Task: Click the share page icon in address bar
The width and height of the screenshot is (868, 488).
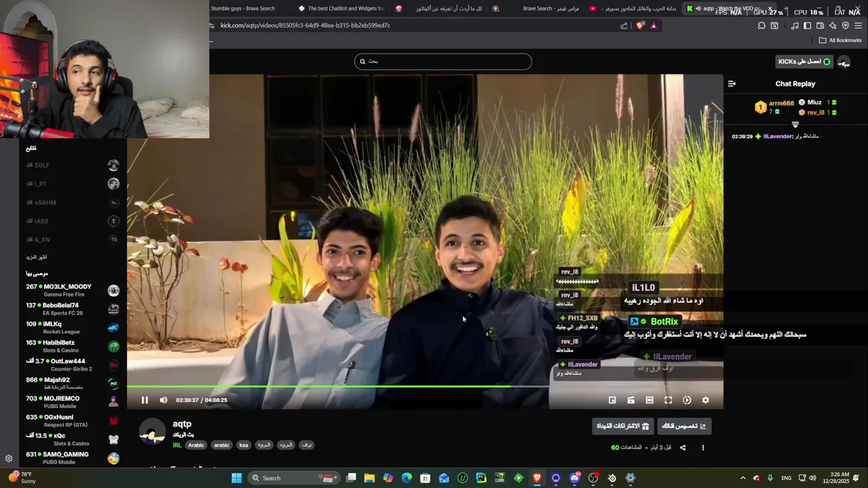Action: (624, 26)
